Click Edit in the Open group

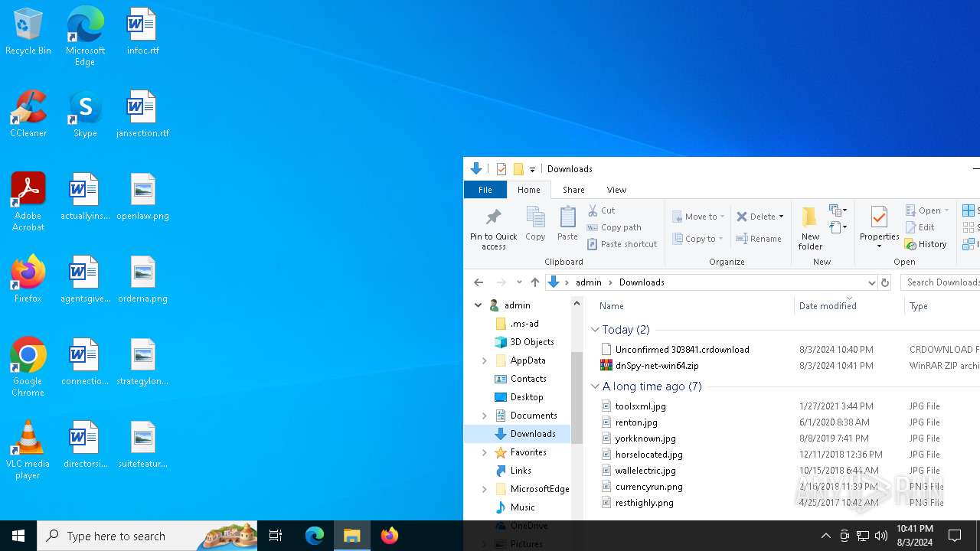[x=920, y=227]
